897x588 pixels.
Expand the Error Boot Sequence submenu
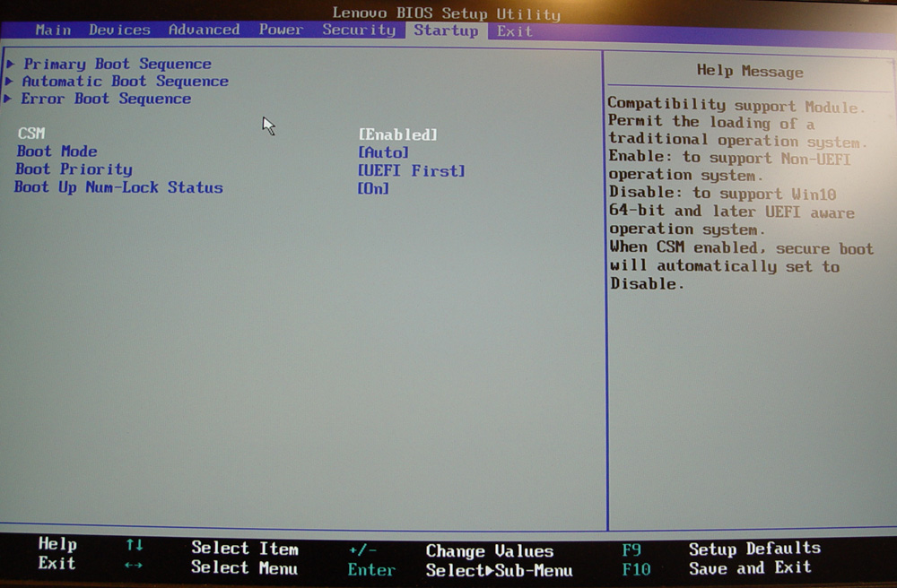(x=106, y=99)
